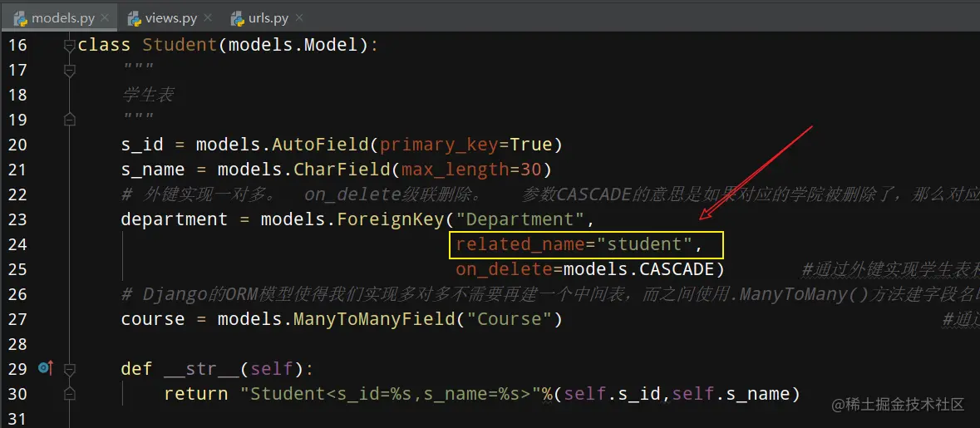Click the fold end marker on line 30

tap(69, 394)
